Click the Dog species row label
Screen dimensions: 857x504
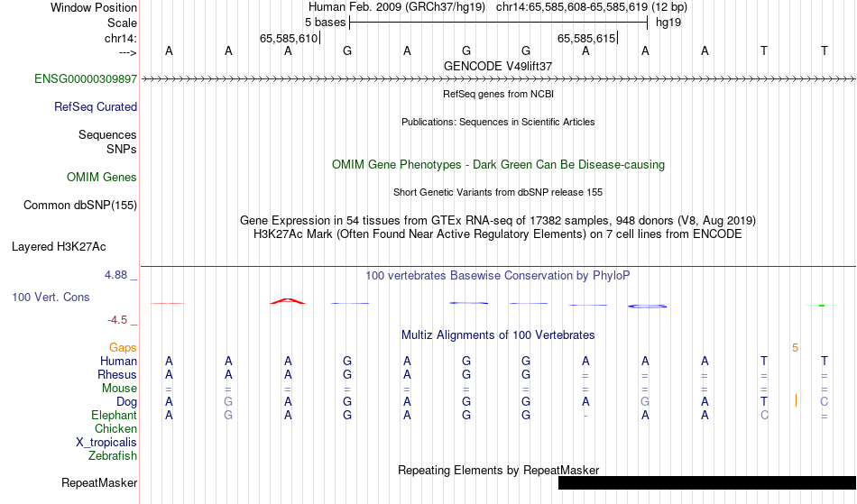pos(127,402)
